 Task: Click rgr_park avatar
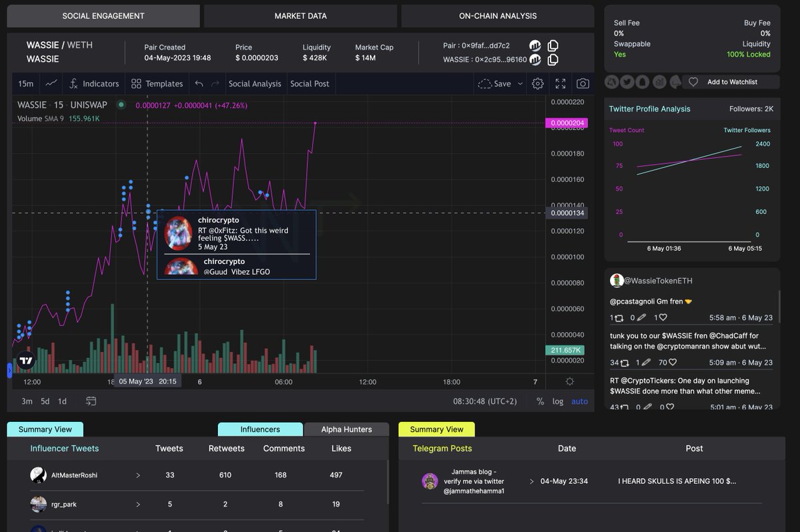click(x=38, y=504)
